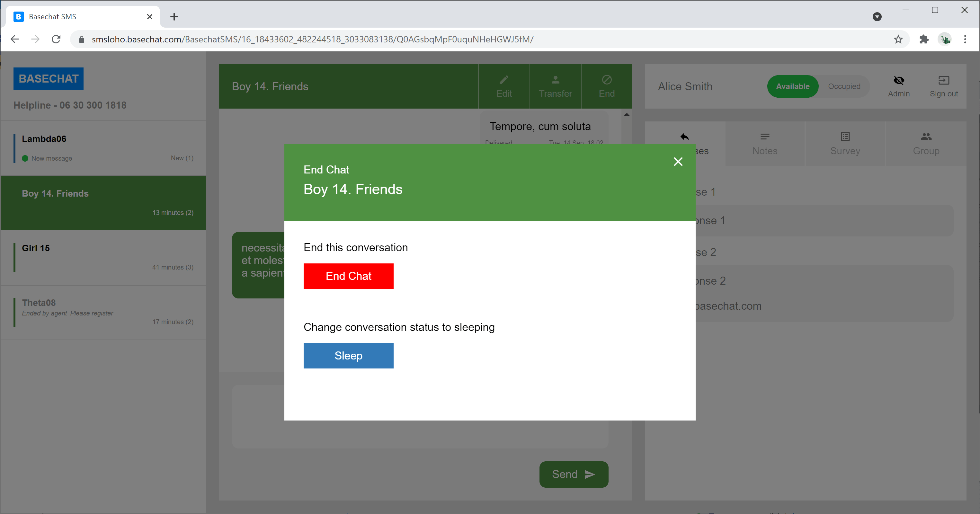Open Chrome three-dot menu

(965, 39)
